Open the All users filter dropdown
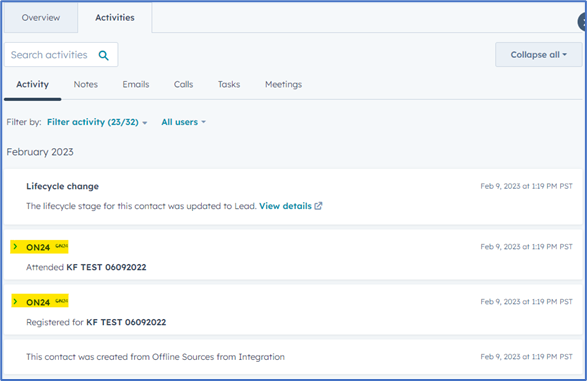 183,122
